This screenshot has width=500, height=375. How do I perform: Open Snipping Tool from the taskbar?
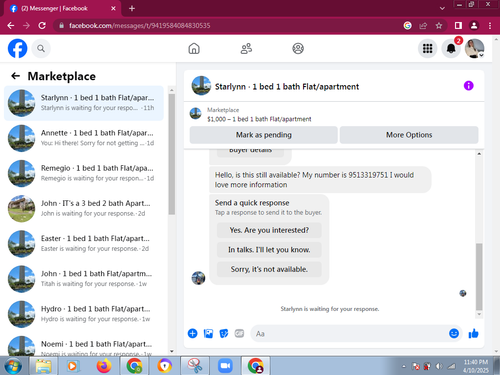tap(195, 366)
